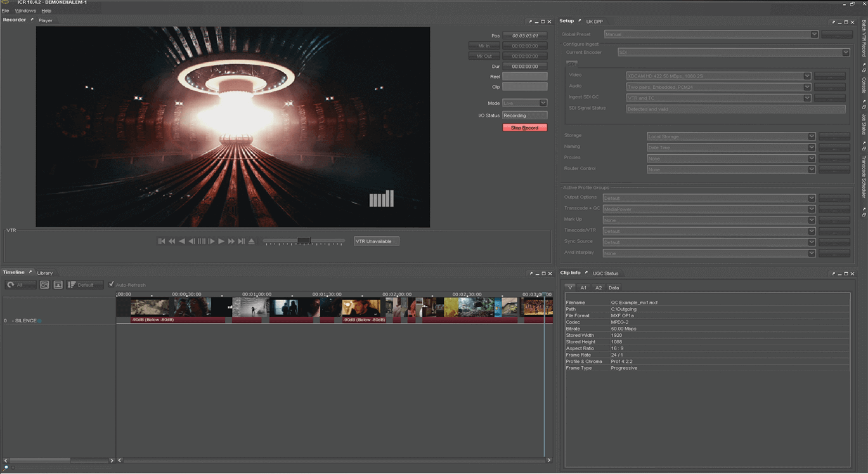Open the Current Encoder dropdown
The height and width of the screenshot is (474, 868).
[734, 52]
